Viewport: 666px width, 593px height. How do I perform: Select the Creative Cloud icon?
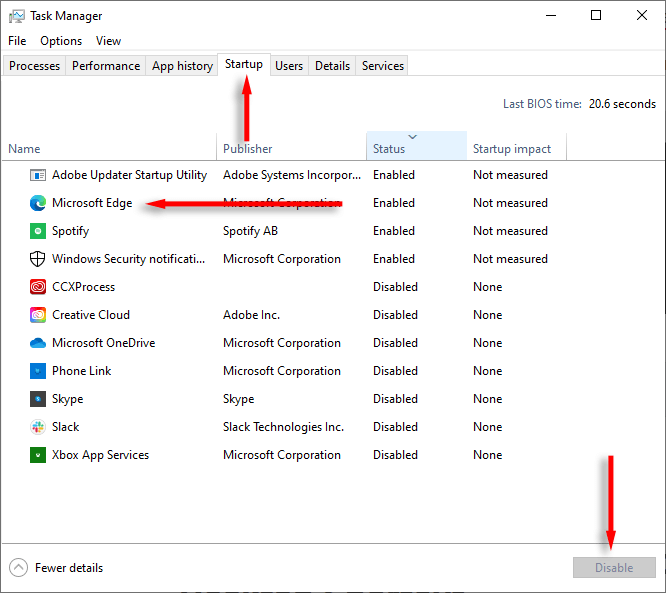tap(38, 315)
